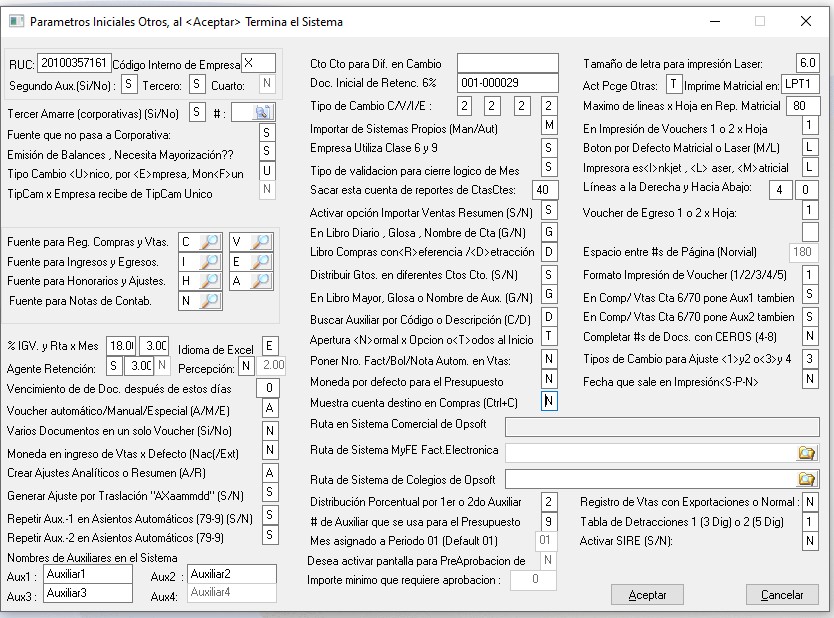Click the empty Cto Cto para Dif. en Cambio field

coord(507,64)
